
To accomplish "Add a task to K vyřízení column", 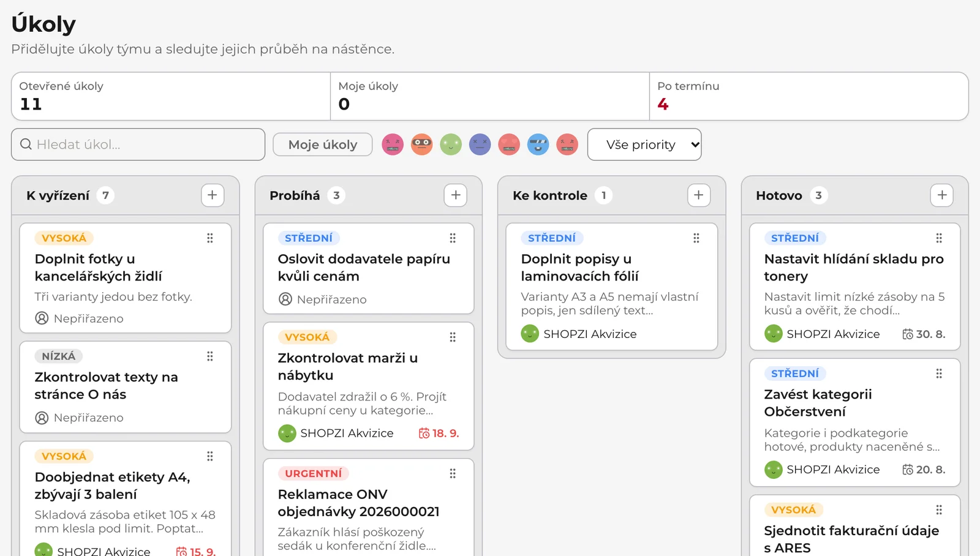I will tap(213, 195).
